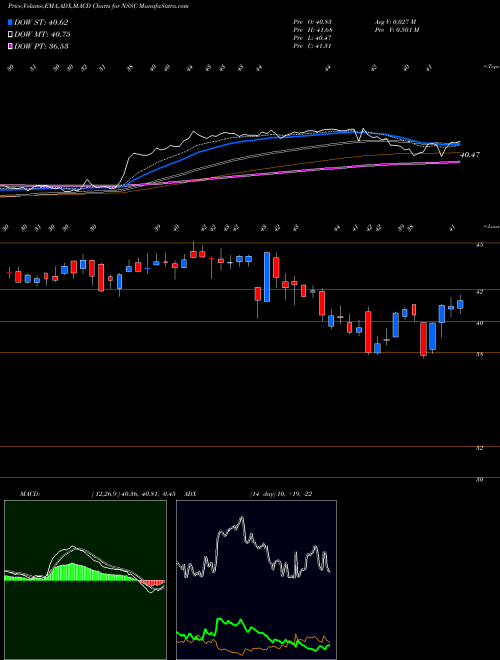Select the 'DOW PT: 36.53' legend label

coord(41,47)
